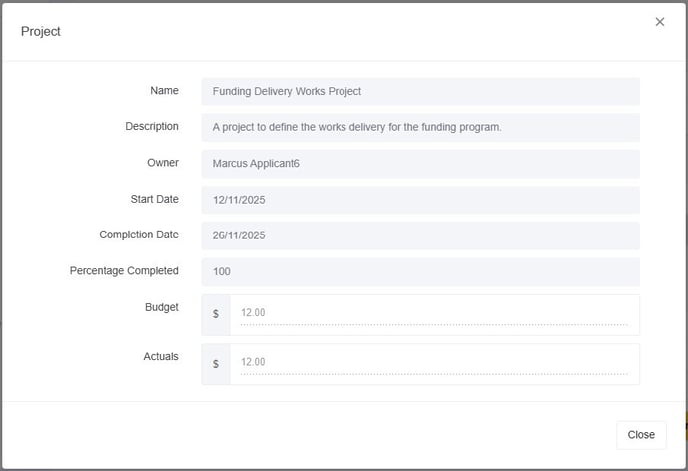The height and width of the screenshot is (471, 688).
Task: Click the dollar sign beside Budget
Action: point(216,314)
